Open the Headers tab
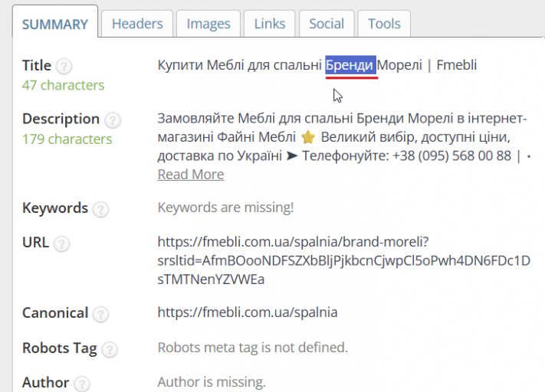The image size is (545, 392). coord(137,24)
